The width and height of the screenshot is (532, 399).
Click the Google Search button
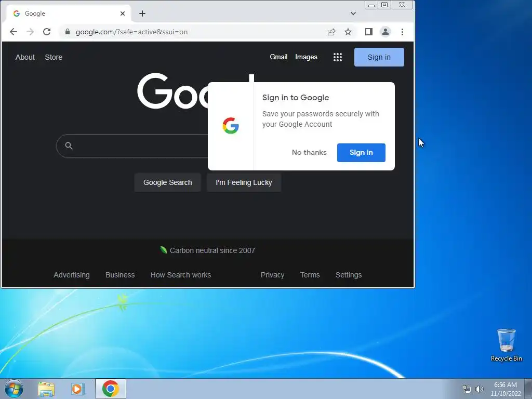(168, 182)
